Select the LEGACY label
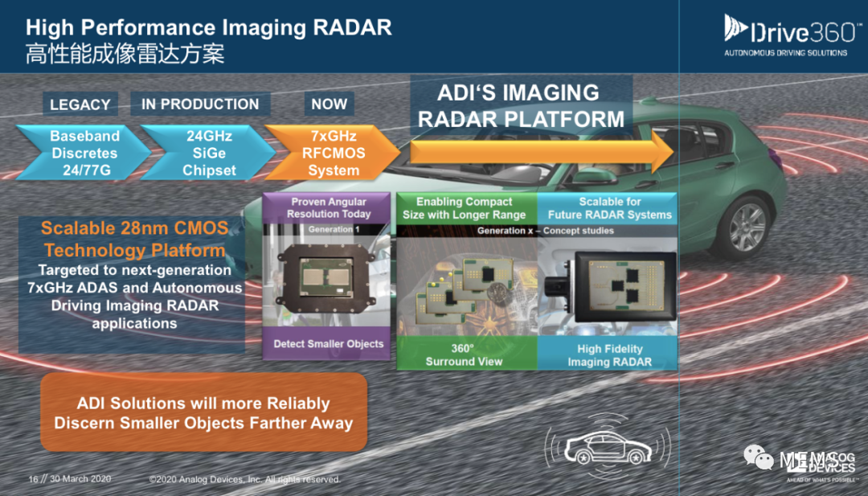The height and width of the screenshot is (496, 868). point(80,104)
